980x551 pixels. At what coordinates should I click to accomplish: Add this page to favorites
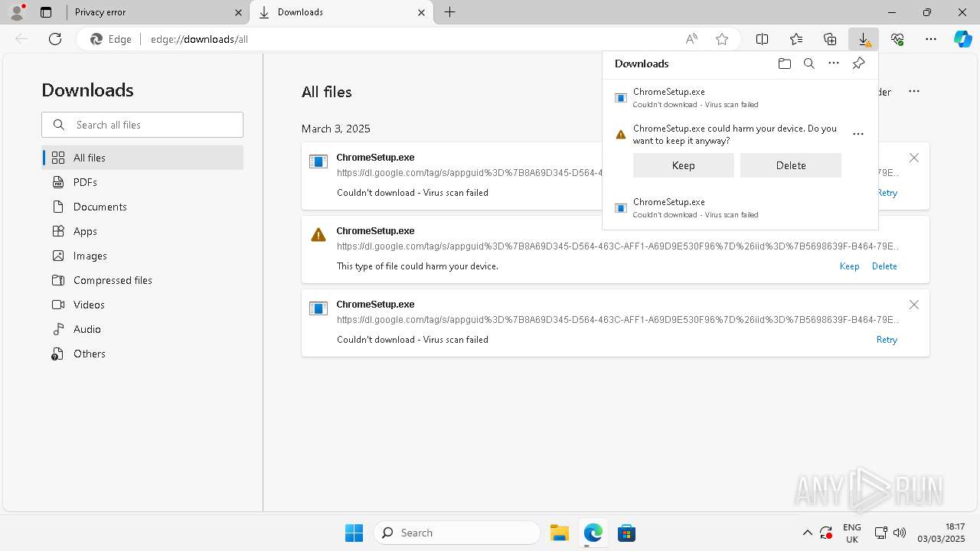coord(722,39)
